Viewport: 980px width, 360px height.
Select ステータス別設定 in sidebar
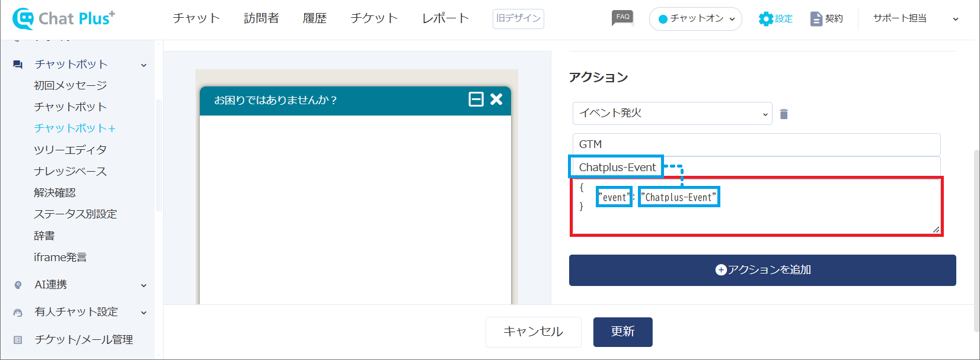(x=75, y=214)
